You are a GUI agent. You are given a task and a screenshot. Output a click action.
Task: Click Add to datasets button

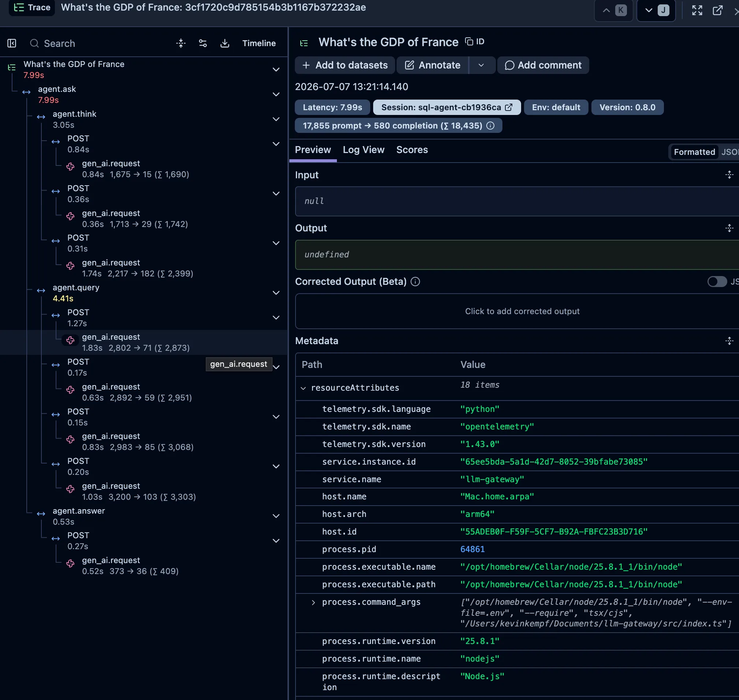pos(345,65)
